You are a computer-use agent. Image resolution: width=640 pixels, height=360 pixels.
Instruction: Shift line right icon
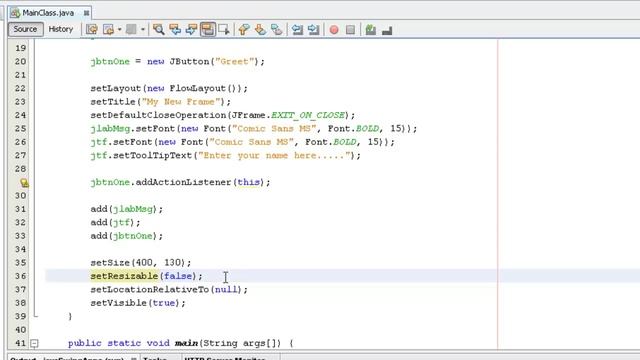[x=313, y=29]
